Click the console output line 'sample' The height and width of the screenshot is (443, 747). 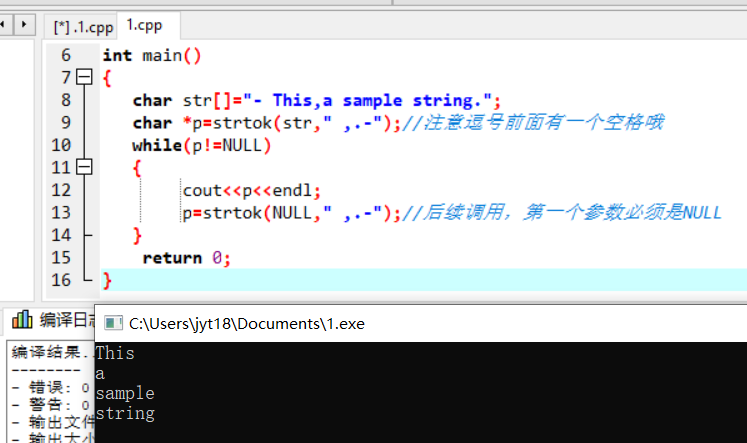click(125, 393)
